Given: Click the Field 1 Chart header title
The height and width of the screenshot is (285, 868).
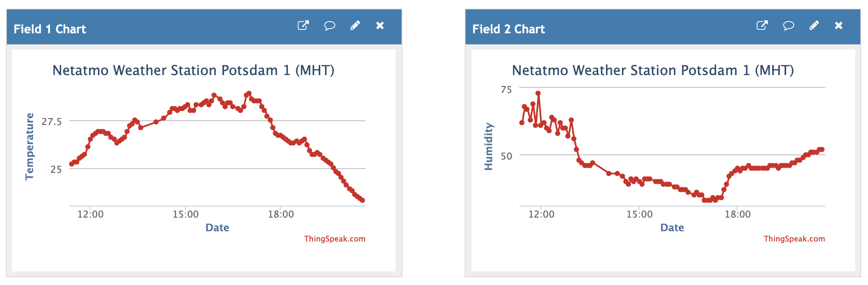Looking at the screenshot, I should tap(50, 29).
